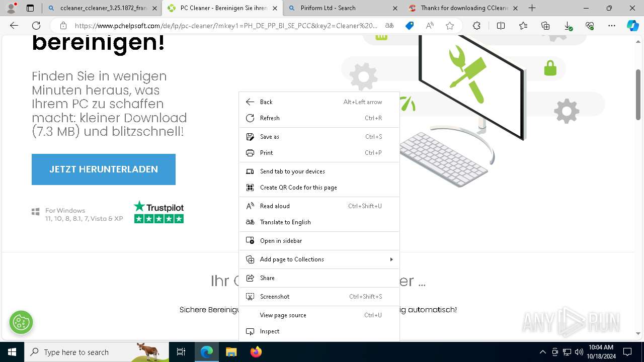
Task: Close the Piriform Ltd Search tab
Action: 395,8
